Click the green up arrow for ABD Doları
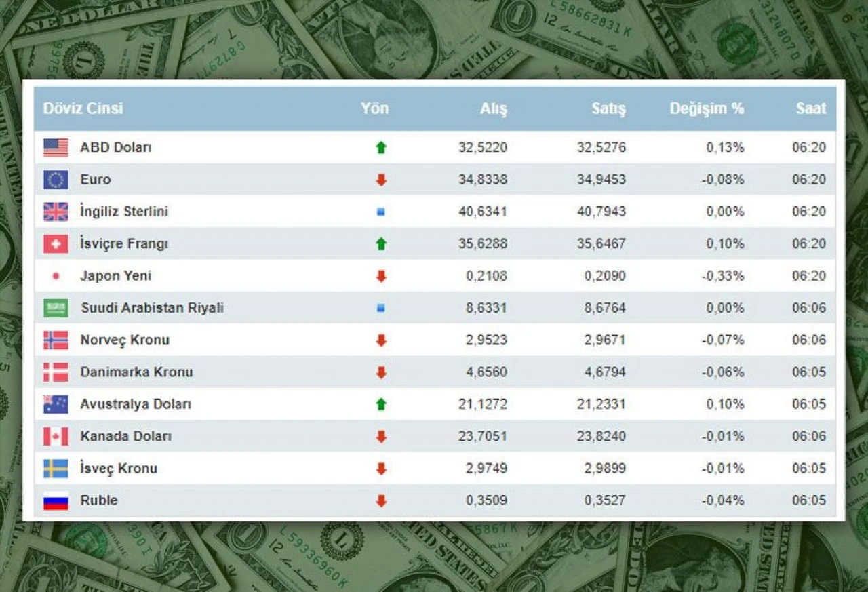Viewport: 868px width, 592px height. tap(381, 147)
